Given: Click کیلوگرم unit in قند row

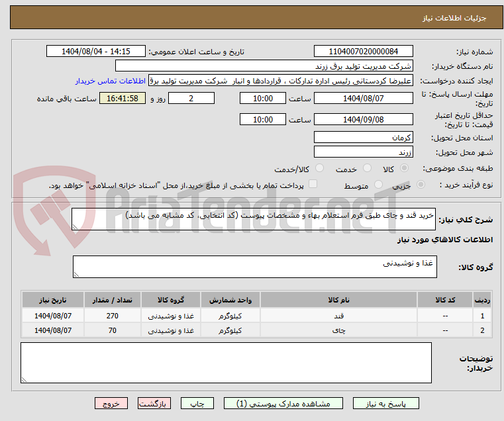Looking at the screenshot, I should [x=230, y=316].
